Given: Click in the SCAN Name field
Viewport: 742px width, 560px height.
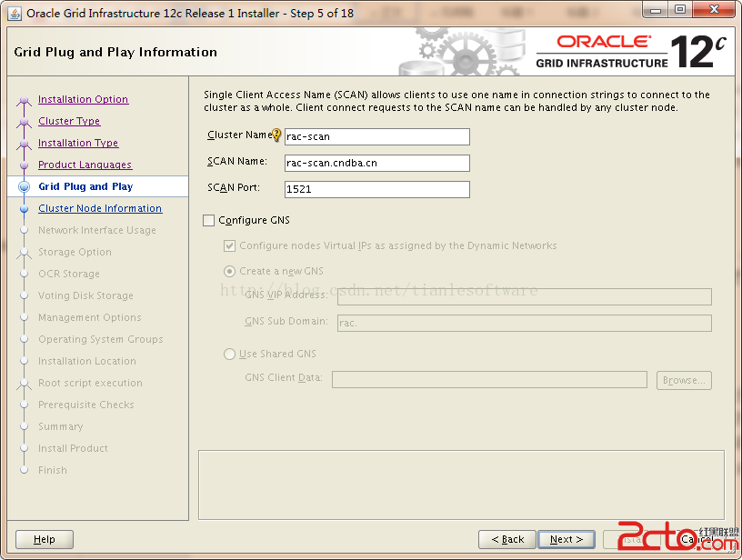Looking at the screenshot, I should [x=377, y=163].
